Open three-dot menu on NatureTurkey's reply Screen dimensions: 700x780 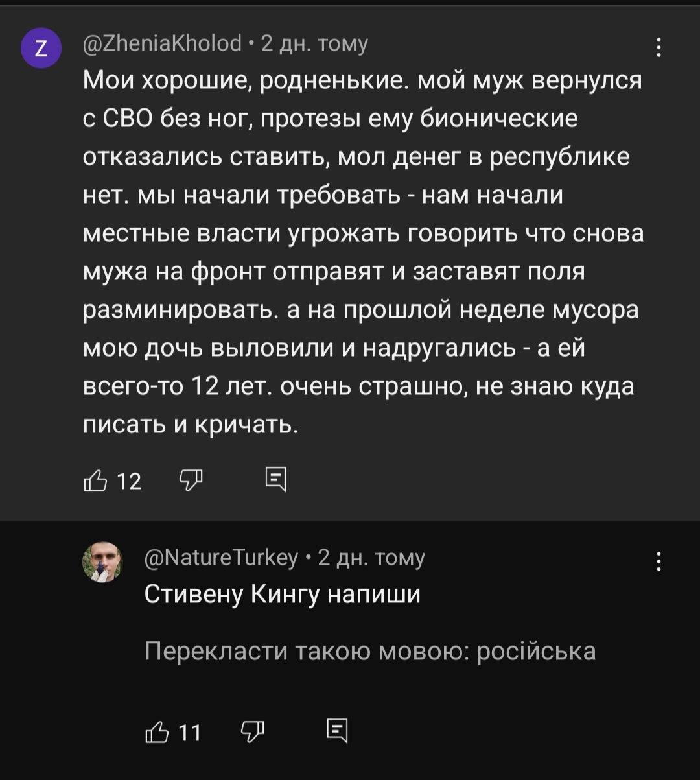[659, 561]
